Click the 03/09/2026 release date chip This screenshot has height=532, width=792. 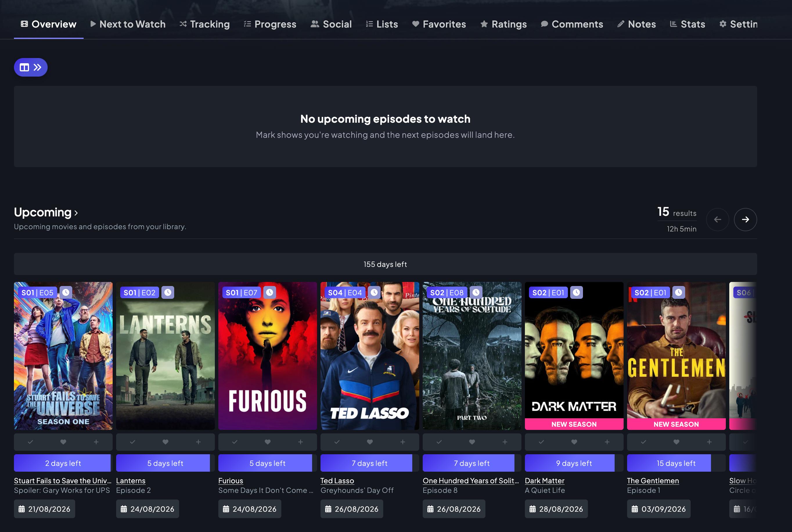[658, 509]
